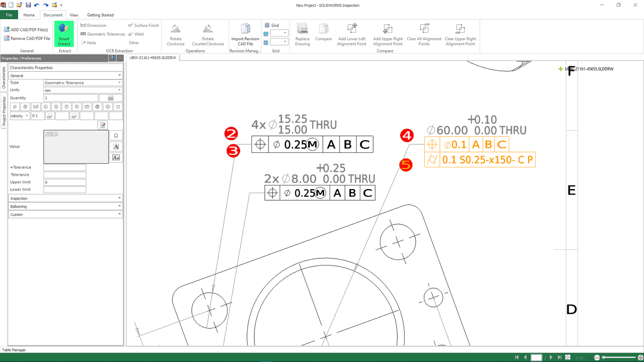Open Import Revision CAD File
The width and height of the screenshot is (644, 362).
[245, 35]
